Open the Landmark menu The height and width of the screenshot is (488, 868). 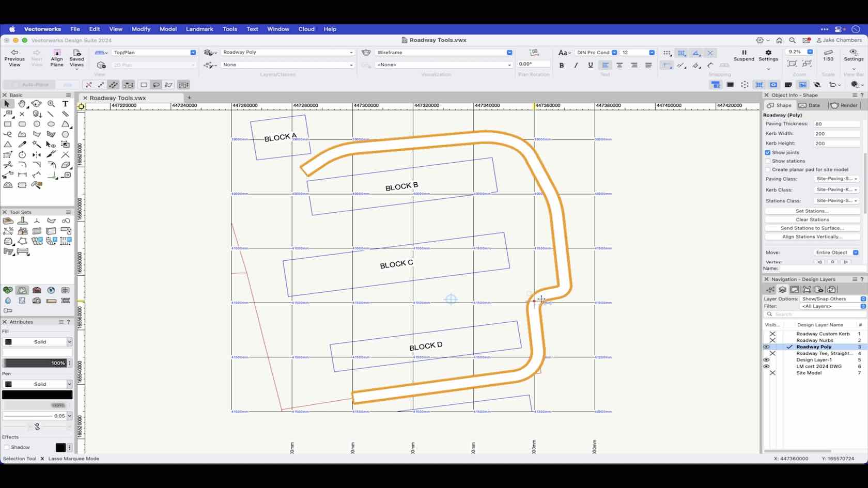pyautogui.click(x=199, y=29)
